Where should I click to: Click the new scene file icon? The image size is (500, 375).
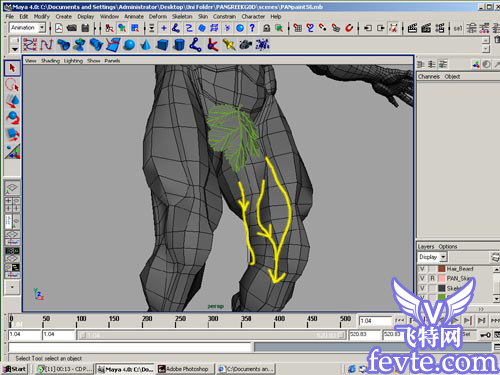pyautogui.click(x=59, y=28)
